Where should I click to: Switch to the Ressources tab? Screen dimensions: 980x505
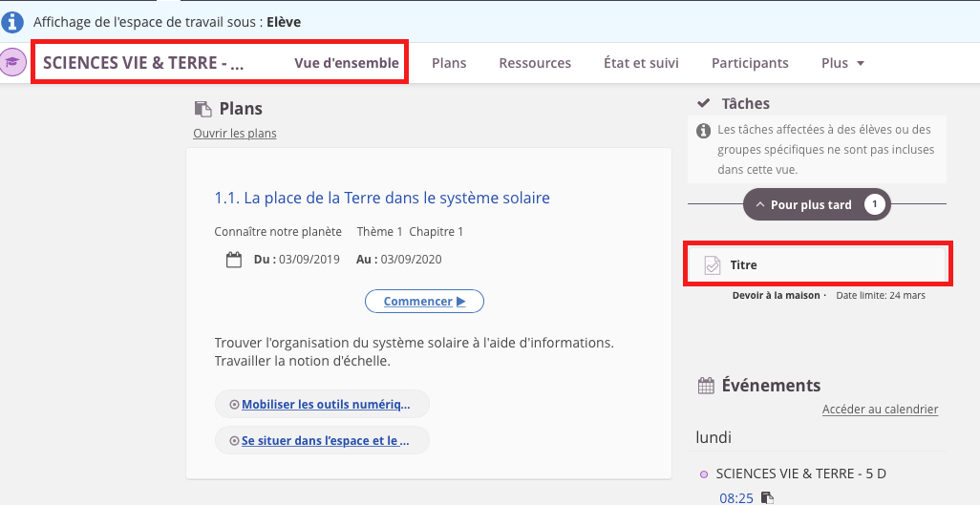[535, 63]
